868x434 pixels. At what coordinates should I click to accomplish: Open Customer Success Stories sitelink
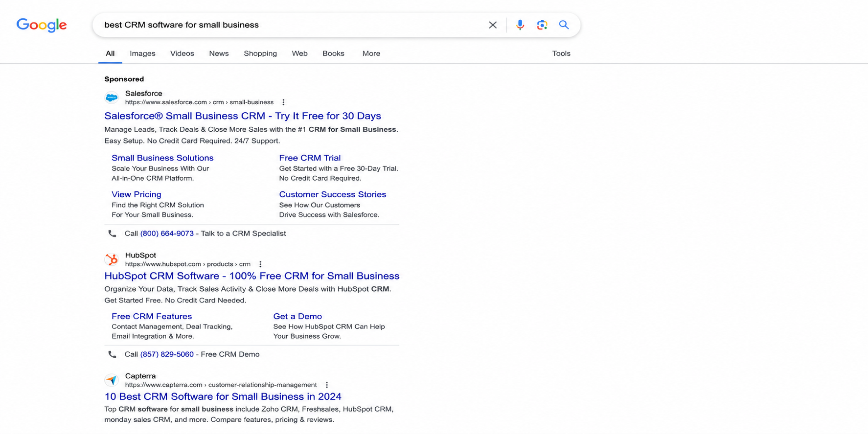[332, 195]
